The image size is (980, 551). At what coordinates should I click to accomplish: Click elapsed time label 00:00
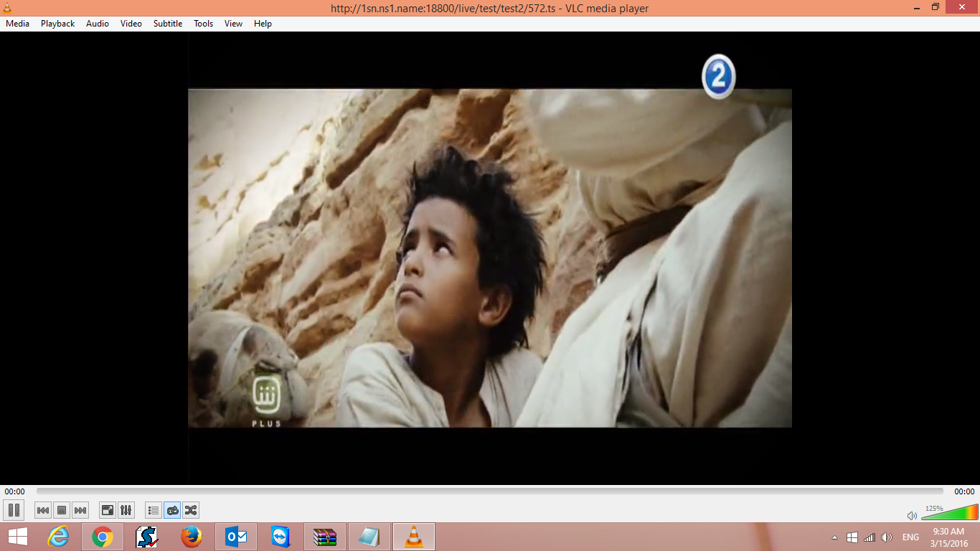tap(14, 491)
